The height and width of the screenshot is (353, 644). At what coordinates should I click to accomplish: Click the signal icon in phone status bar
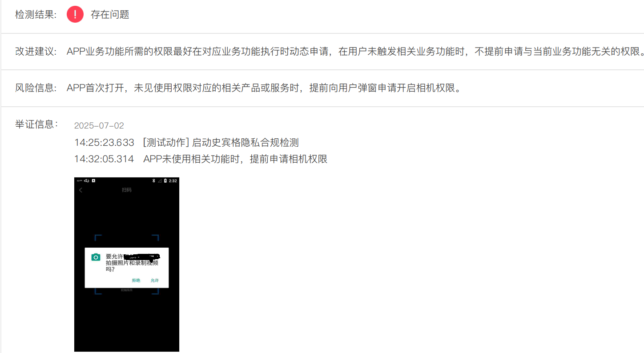[160, 181]
